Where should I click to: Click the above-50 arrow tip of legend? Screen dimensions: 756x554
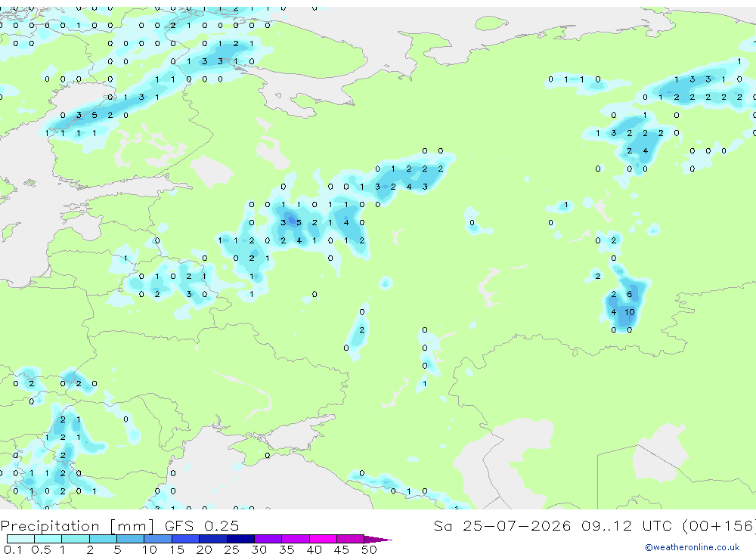click(378, 540)
